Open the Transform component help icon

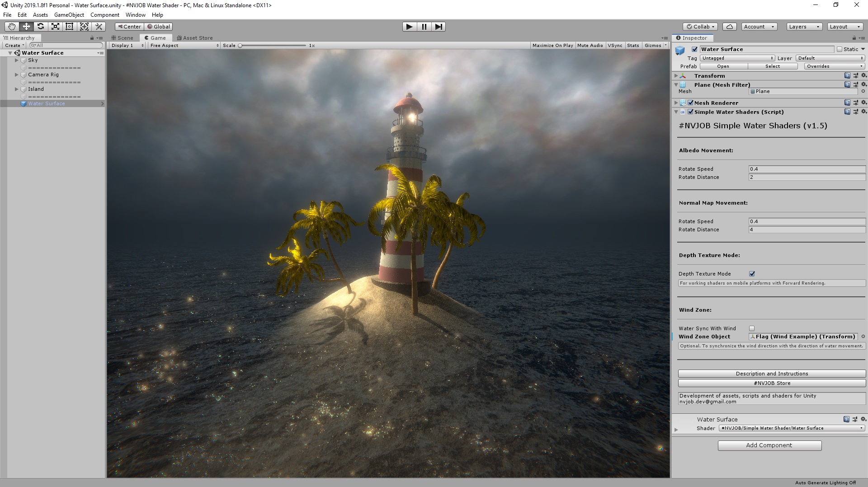[x=847, y=75]
